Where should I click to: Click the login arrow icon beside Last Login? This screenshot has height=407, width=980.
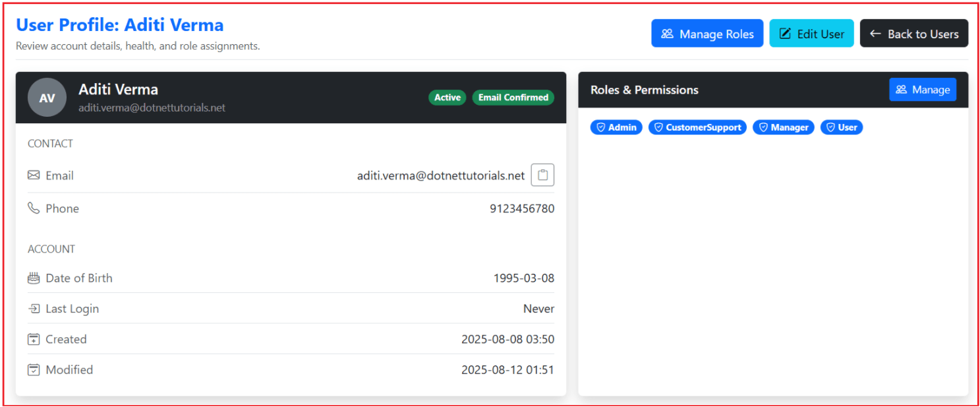coord(34,308)
